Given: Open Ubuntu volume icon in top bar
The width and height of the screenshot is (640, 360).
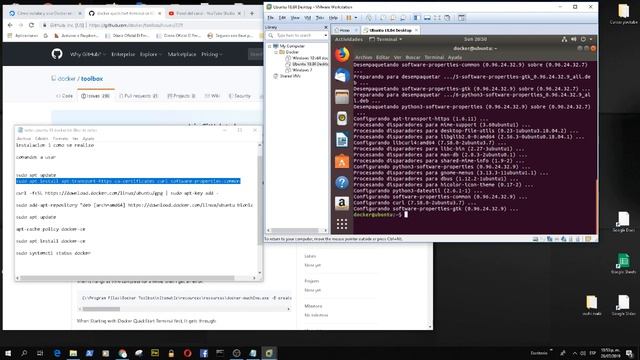Looking at the screenshot, I should point(573,39).
